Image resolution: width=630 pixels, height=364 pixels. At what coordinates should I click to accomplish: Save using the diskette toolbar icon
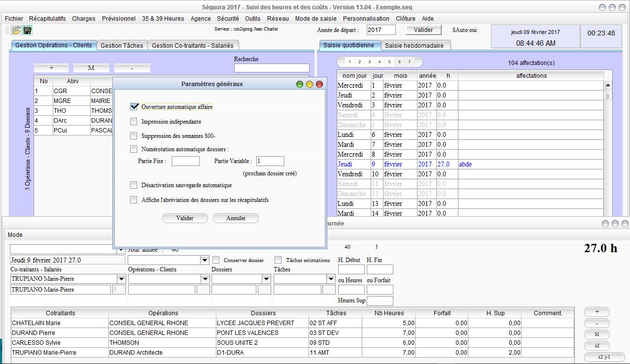[x=28, y=30]
